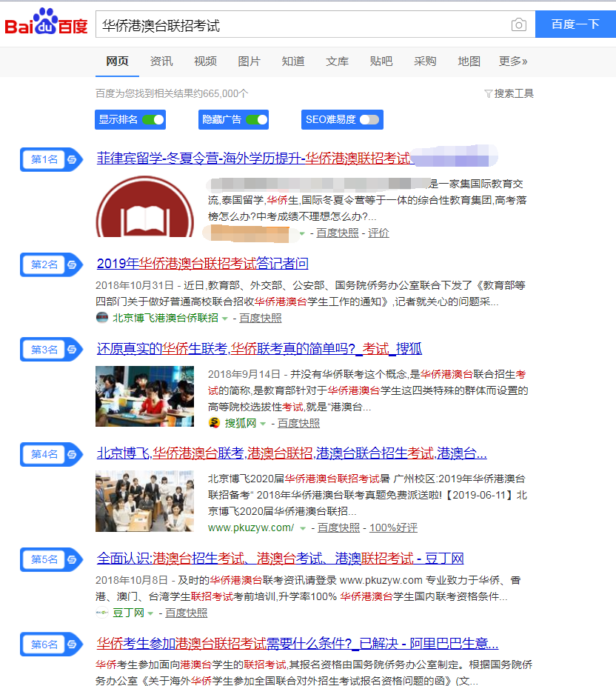Open result 全面认识:港澳台招生考试 豆丁网
The width and height of the screenshot is (616, 686).
[x=281, y=559]
